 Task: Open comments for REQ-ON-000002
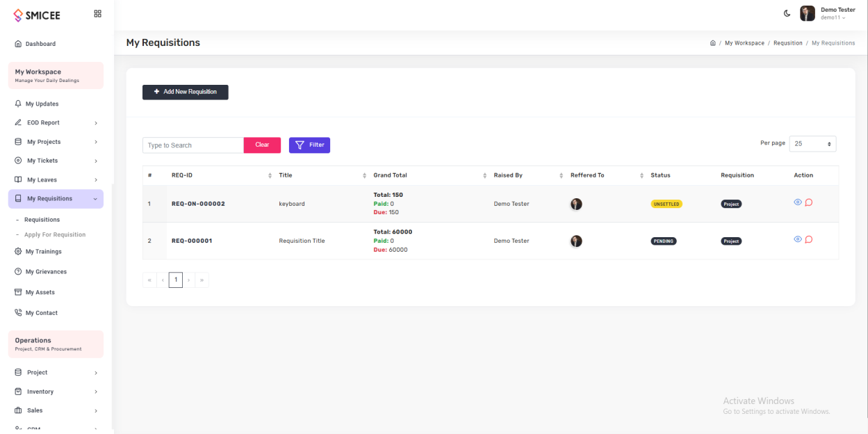pos(809,202)
